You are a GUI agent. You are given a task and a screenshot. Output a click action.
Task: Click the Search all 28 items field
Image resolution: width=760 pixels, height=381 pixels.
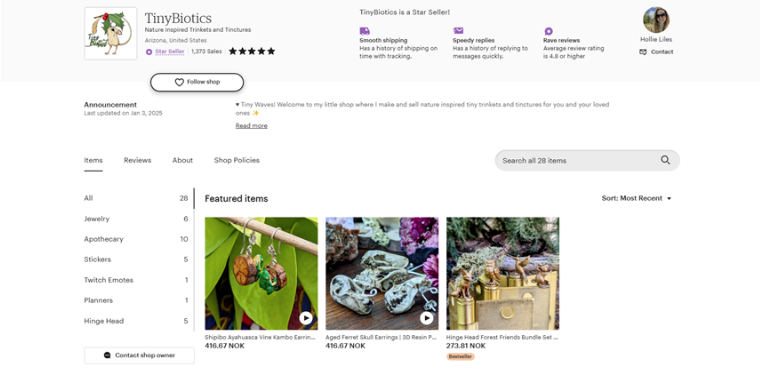pos(587,160)
